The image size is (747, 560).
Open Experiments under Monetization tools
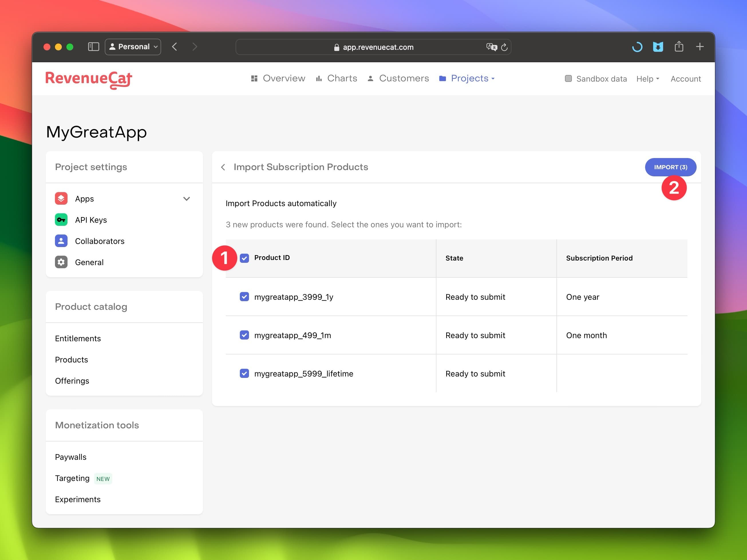[78, 499]
